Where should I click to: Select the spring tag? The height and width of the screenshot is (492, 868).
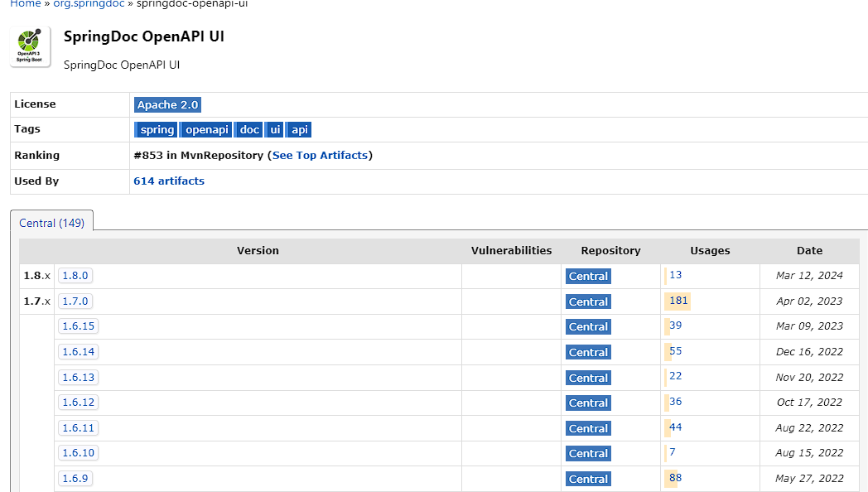click(x=156, y=129)
